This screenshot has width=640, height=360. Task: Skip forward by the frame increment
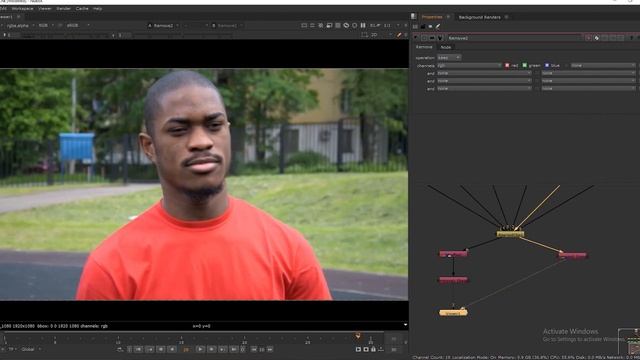coord(270,349)
